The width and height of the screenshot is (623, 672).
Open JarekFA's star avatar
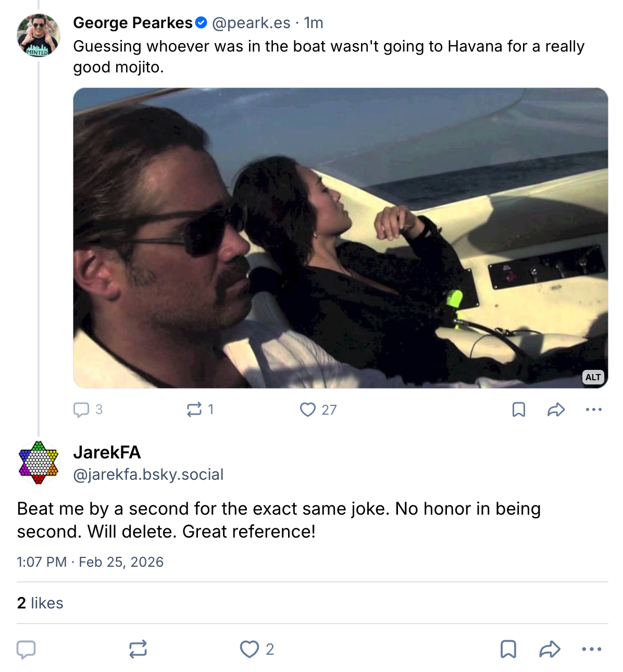tap(39, 463)
